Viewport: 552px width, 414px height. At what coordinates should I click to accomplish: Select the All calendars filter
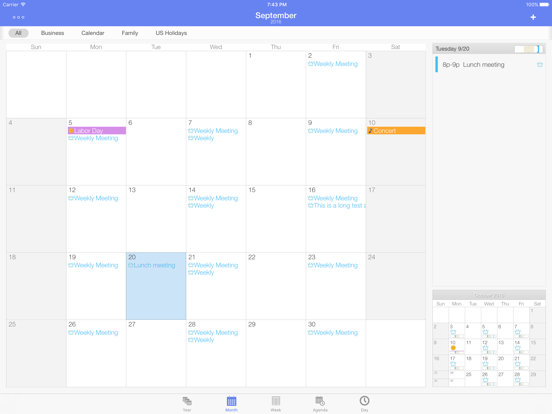click(x=18, y=33)
